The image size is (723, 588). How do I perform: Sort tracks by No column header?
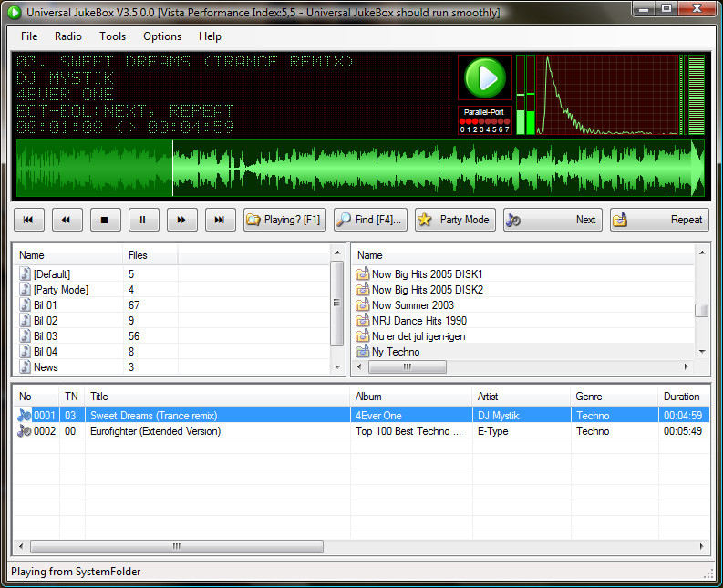pyautogui.click(x=36, y=397)
